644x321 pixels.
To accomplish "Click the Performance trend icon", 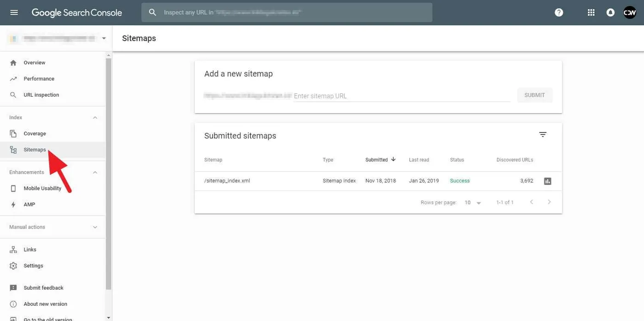I will pos(13,79).
